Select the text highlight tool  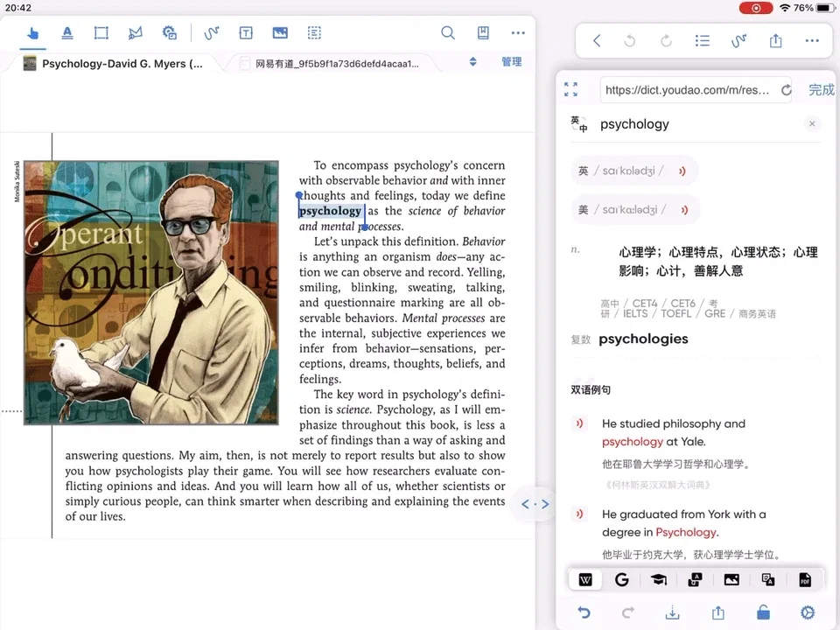click(x=67, y=33)
